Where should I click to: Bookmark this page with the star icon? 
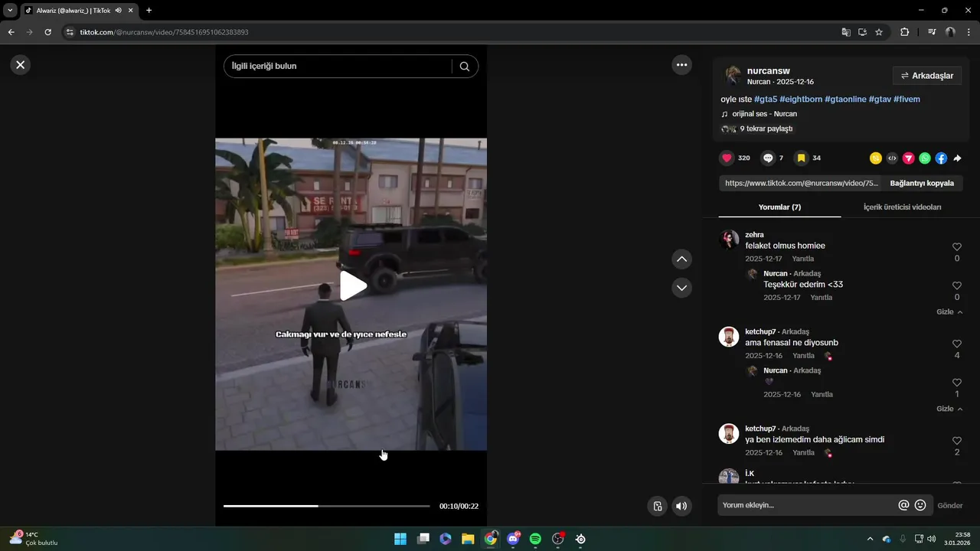tap(879, 32)
